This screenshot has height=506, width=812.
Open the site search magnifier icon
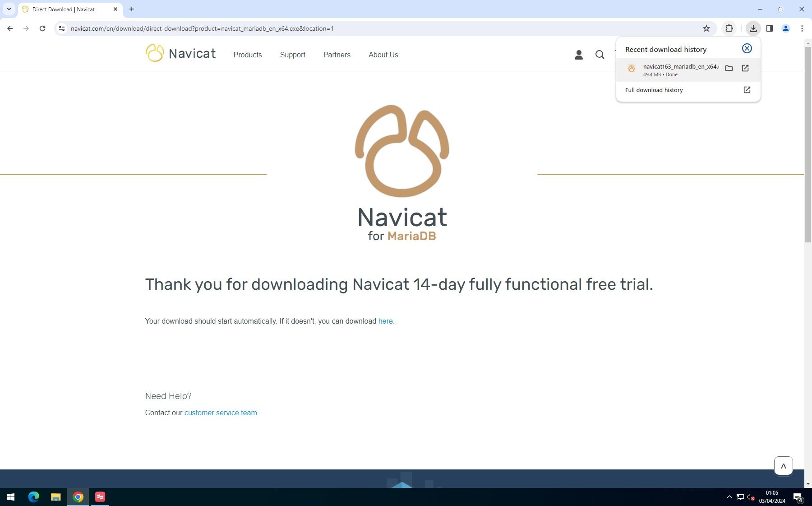600,55
